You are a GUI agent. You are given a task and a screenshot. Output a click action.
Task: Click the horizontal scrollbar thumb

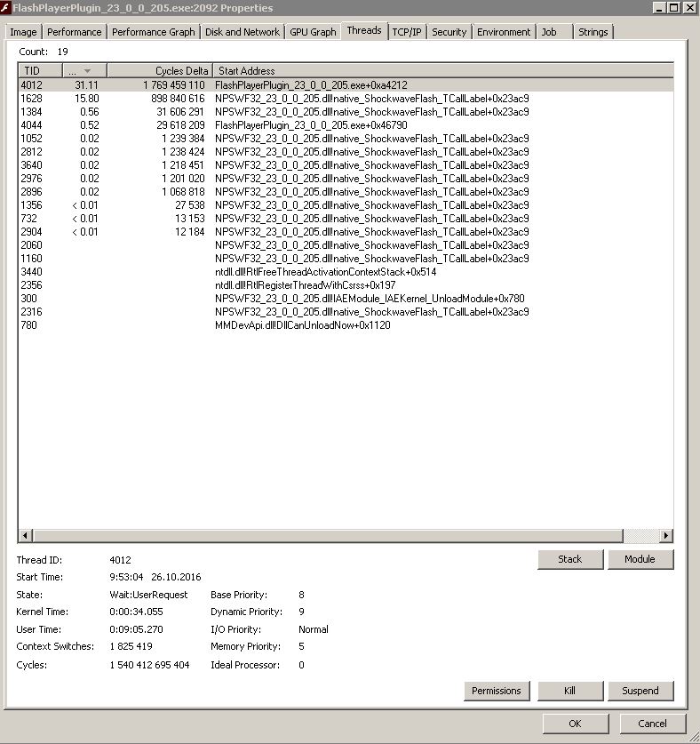click(328, 536)
